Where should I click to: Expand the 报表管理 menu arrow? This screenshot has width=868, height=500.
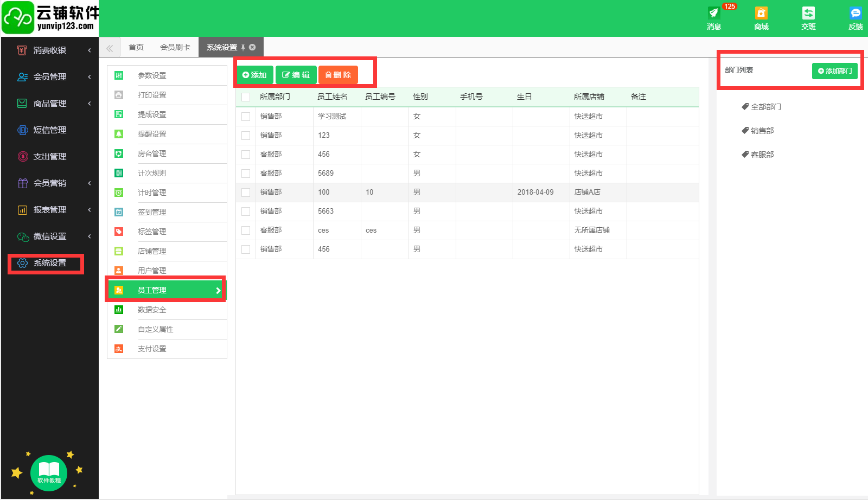(90, 209)
